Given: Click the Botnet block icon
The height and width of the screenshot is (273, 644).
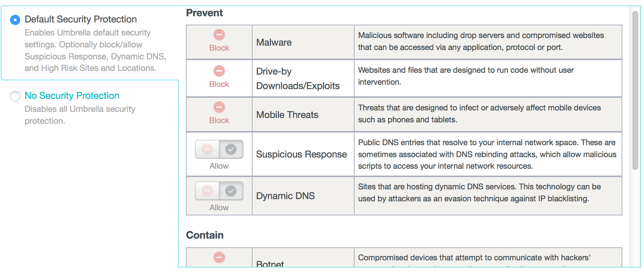Looking at the screenshot, I should pyautogui.click(x=219, y=257).
